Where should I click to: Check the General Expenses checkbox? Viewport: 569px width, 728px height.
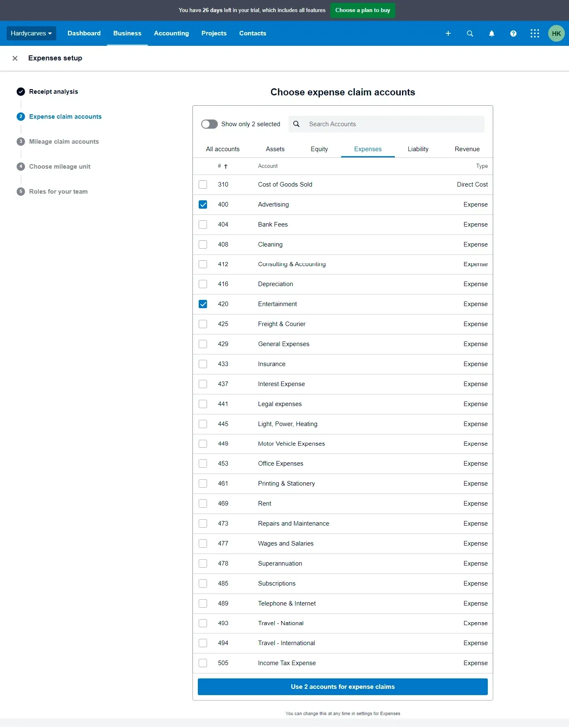pyautogui.click(x=203, y=344)
